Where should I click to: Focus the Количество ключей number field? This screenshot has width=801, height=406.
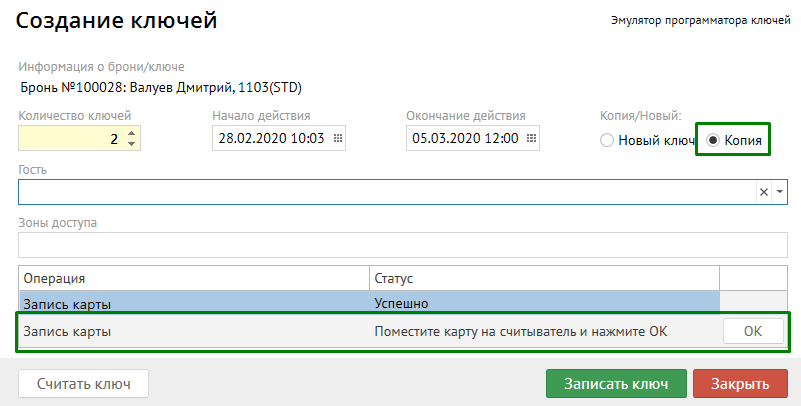(70, 138)
